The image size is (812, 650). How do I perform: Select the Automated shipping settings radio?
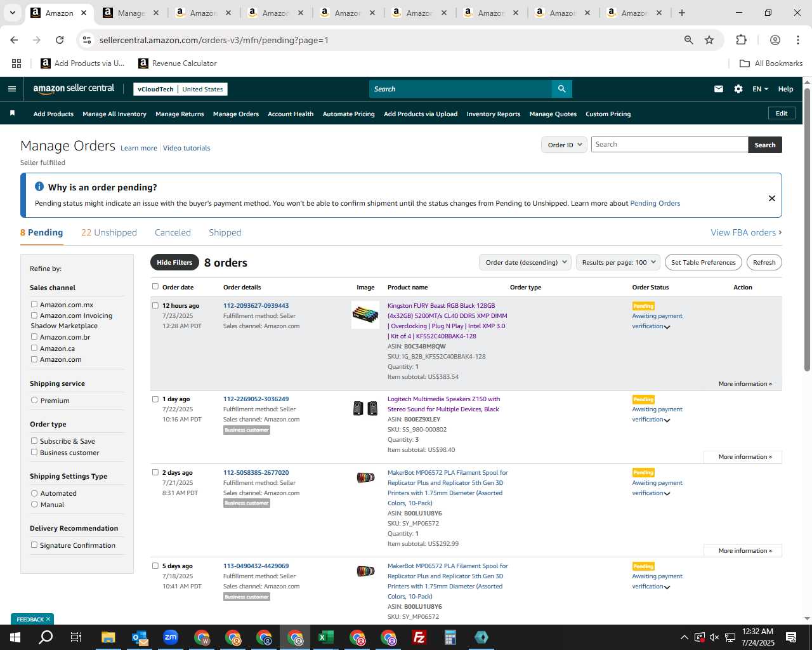[x=34, y=493]
